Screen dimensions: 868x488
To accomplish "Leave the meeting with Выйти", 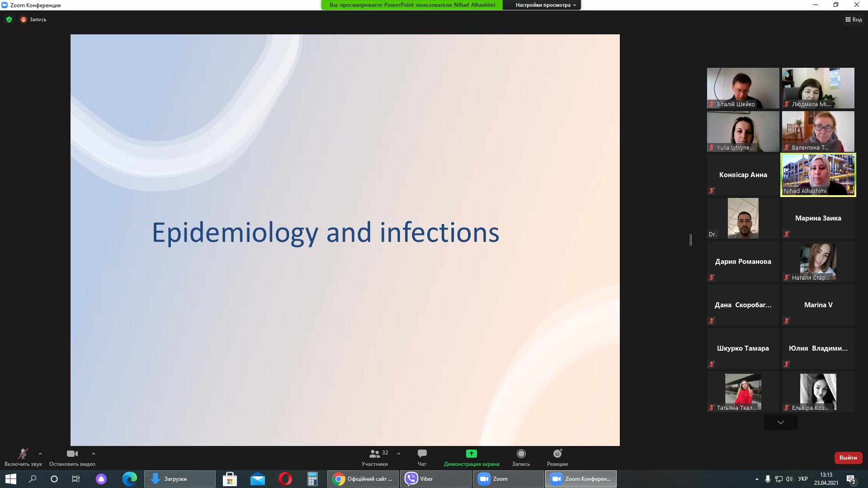I will point(848,458).
